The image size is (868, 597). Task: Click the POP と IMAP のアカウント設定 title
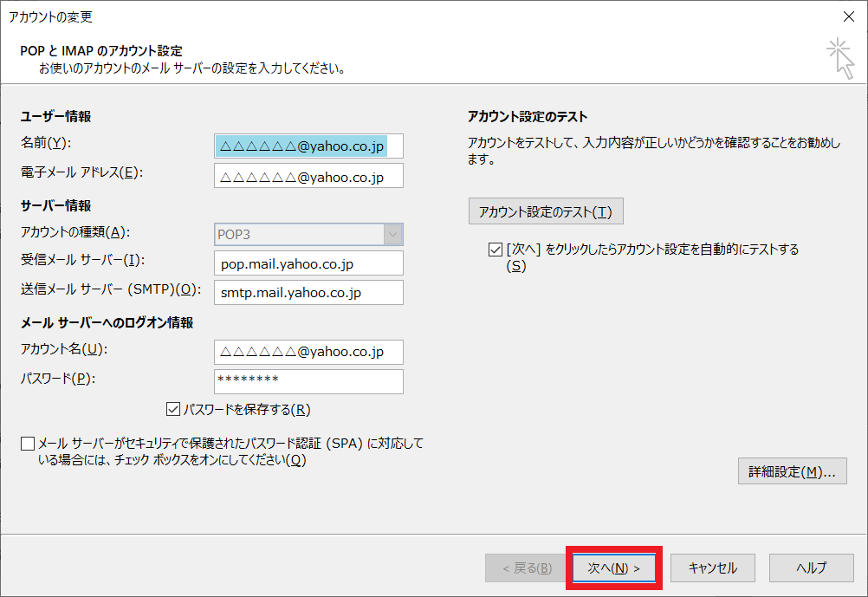(x=101, y=51)
